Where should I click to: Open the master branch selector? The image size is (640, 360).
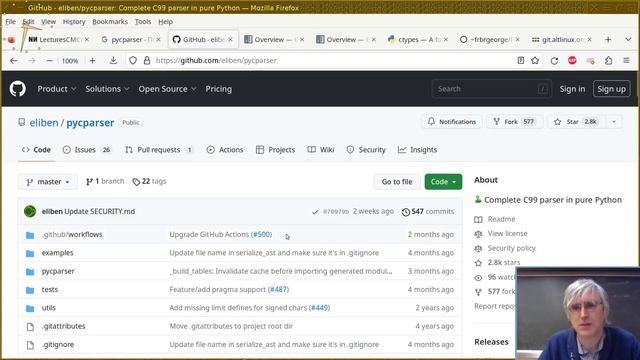(x=48, y=182)
